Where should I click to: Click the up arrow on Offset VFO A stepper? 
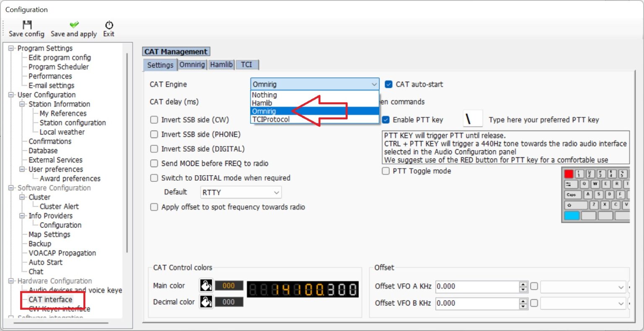coord(522,284)
